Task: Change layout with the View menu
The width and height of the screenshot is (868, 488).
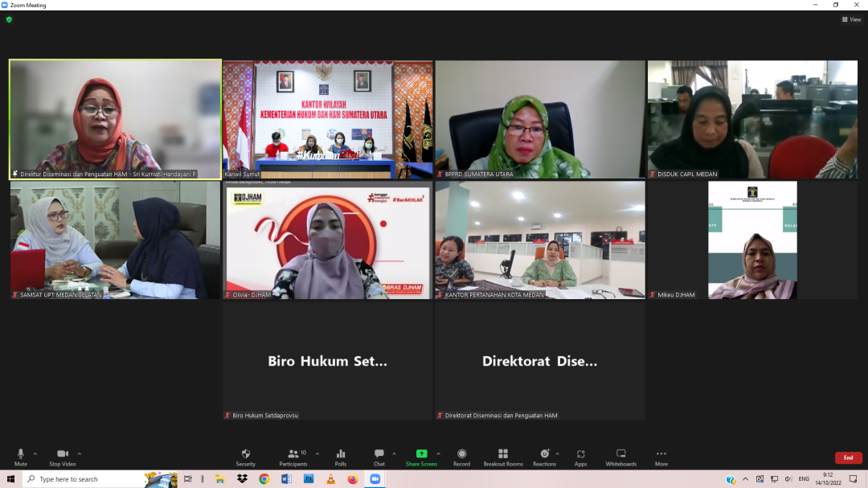Action: 851,19
